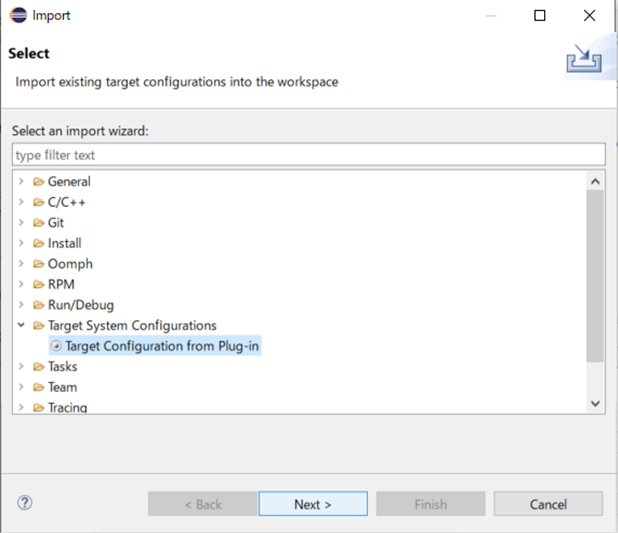
Task: Click the type filter text field
Action: tap(308, 155)
